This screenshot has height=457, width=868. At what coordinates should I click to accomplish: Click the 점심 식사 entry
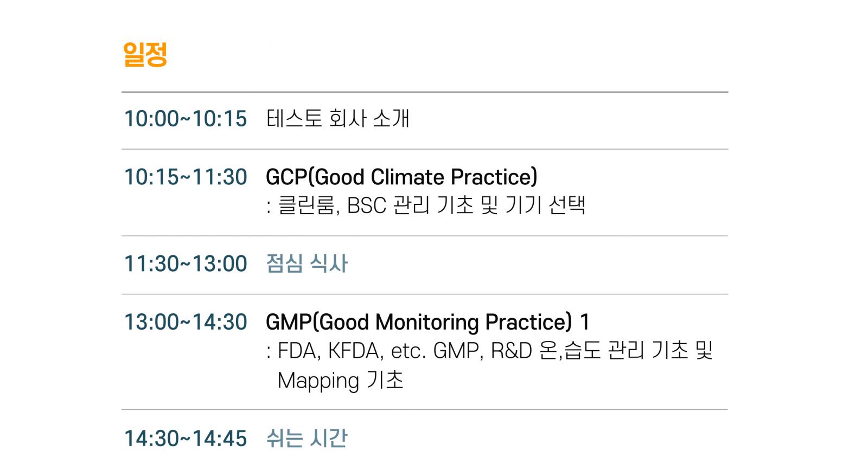coord(307,264)
